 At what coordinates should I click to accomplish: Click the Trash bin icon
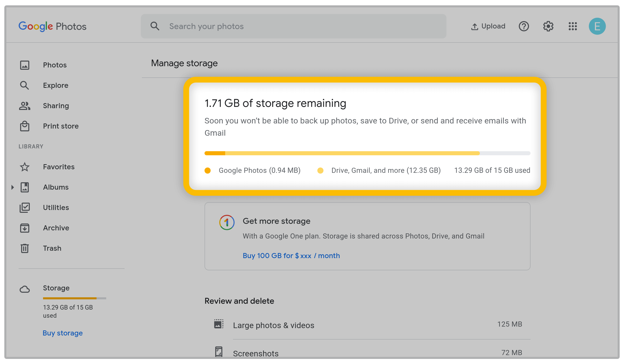click(25, 248)
